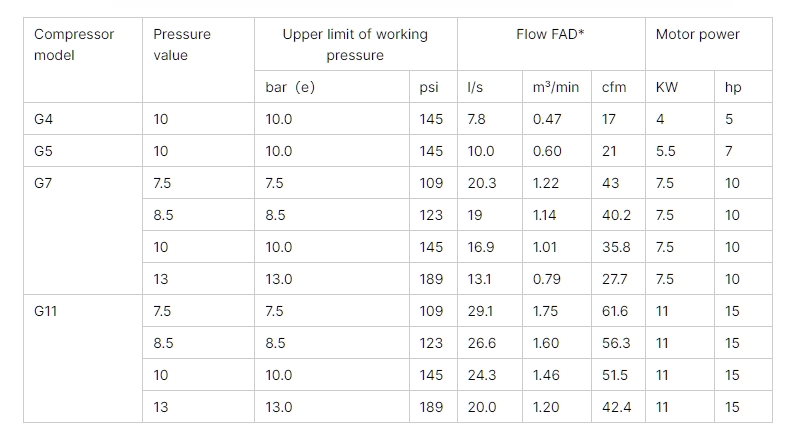
Task: Click the 0.47 m³/min flow value
Action: tap(547, 119)
